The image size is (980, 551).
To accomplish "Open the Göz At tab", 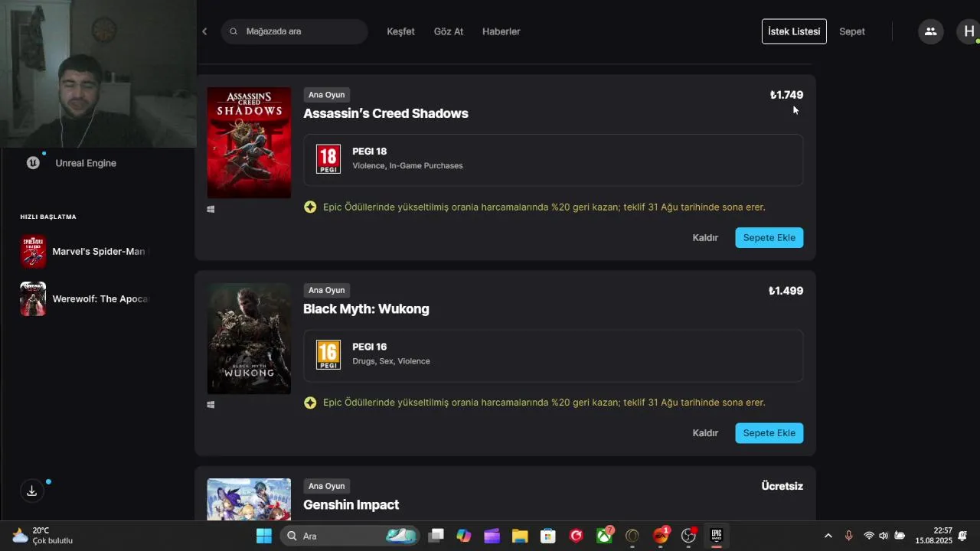I will (x=449, y=31).
